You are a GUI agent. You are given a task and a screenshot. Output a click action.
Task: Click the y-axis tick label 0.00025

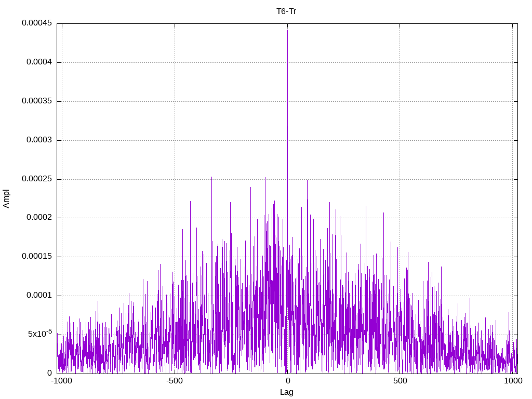click(37, 179)
